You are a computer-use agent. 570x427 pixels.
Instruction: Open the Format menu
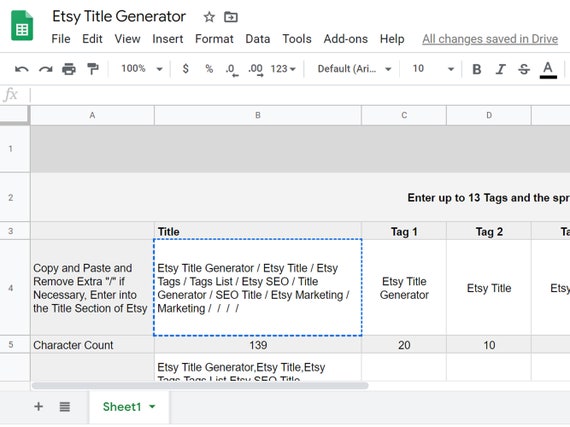[214, 39]
